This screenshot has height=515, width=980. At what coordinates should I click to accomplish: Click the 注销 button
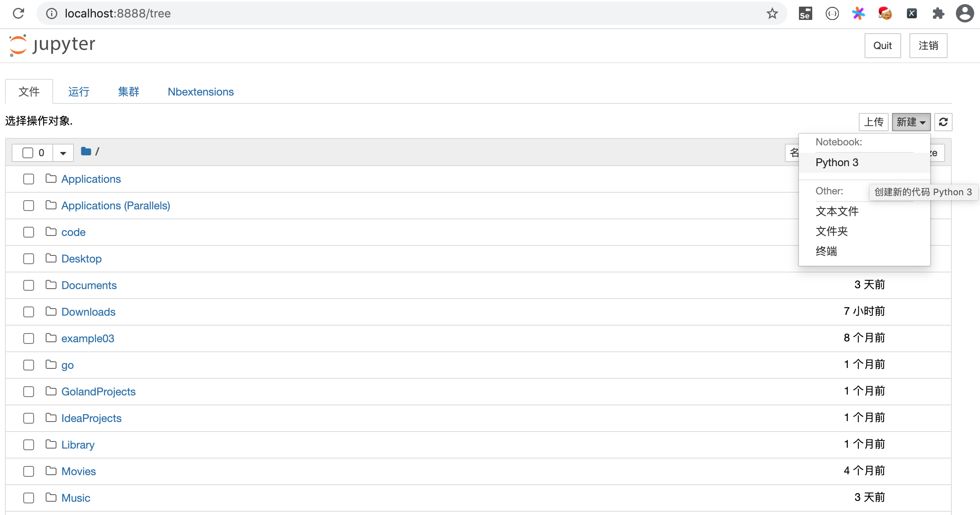928,45
